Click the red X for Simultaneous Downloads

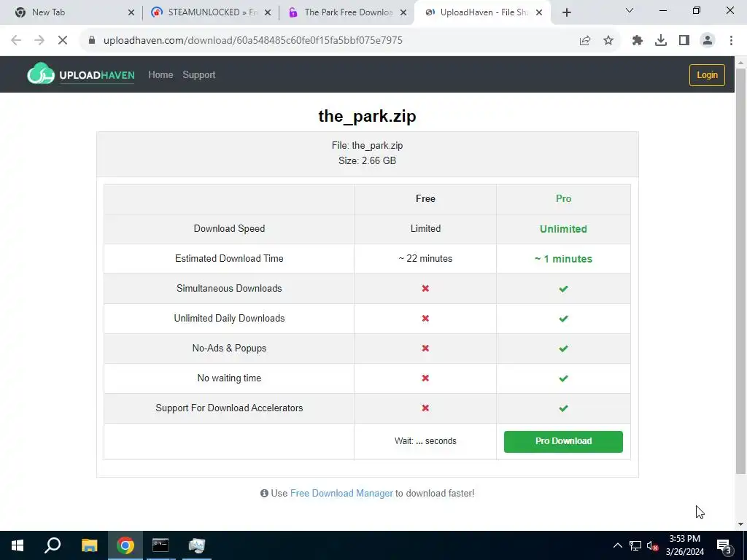[x=425, y=288]
